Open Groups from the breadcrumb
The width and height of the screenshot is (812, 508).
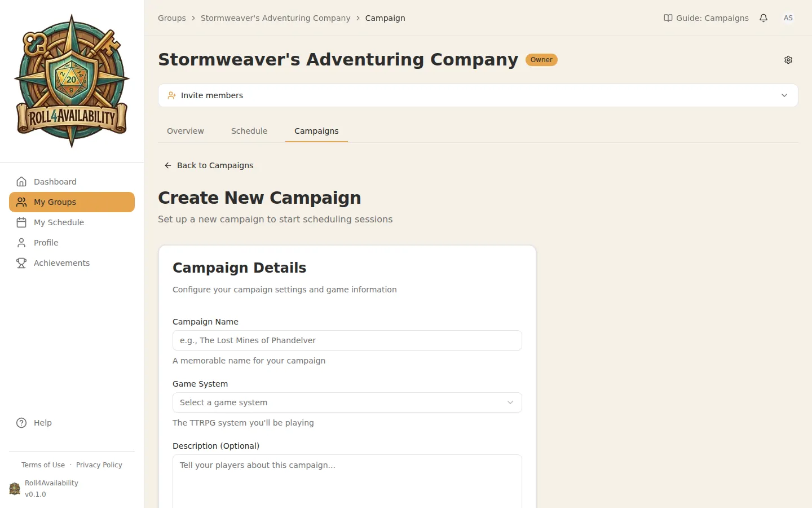pyautogui.click(x=171, y=17)
